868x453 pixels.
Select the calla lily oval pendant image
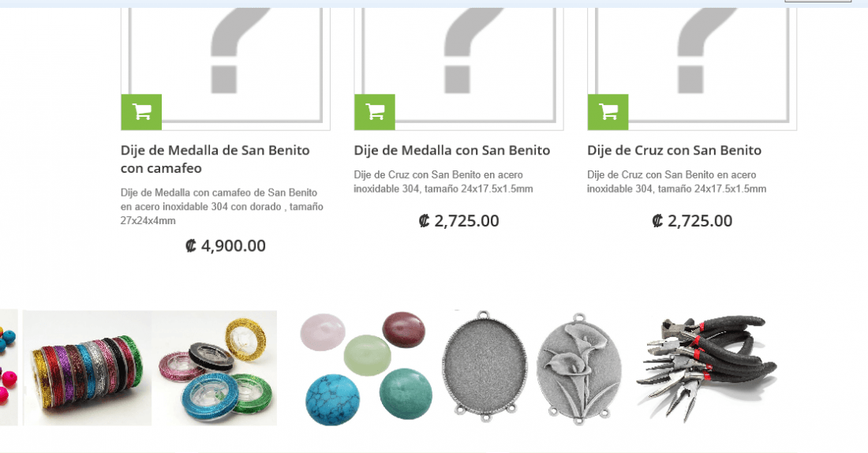(578, 368)
